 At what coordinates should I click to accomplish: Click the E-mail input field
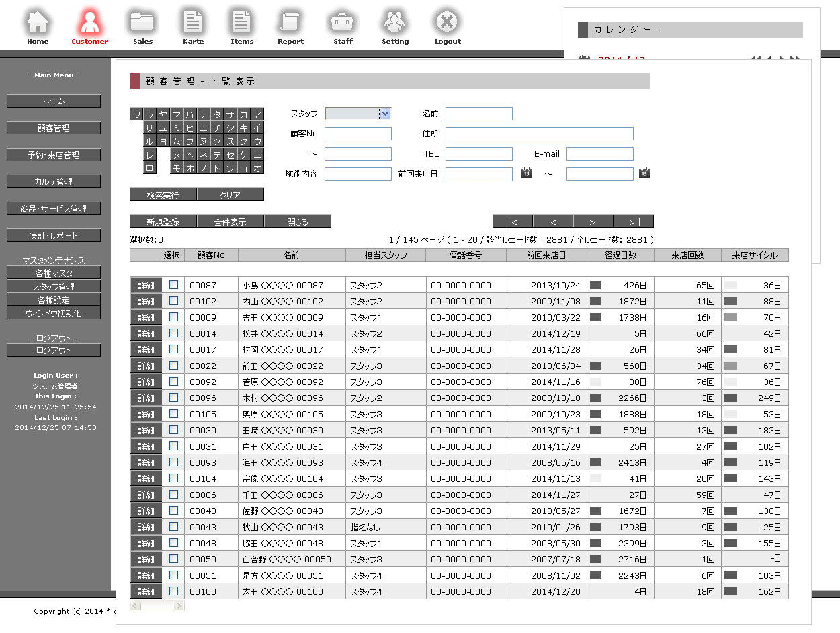tap(600, 154)
